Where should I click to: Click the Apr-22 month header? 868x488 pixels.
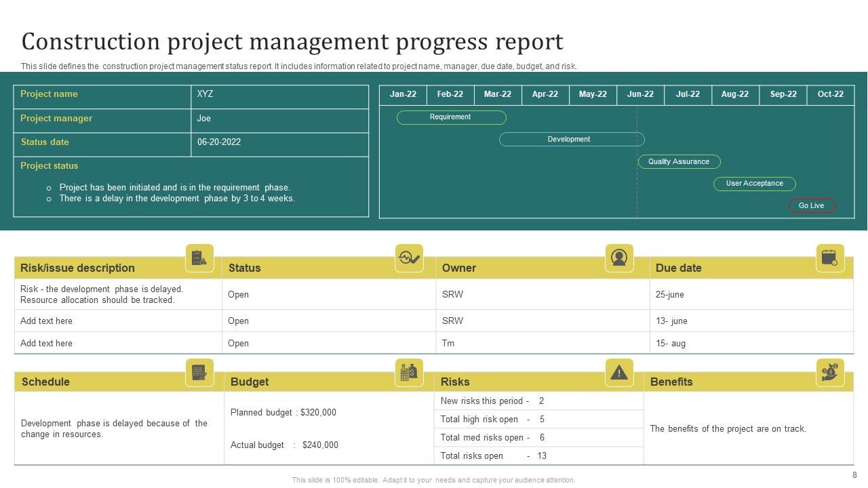545,95
